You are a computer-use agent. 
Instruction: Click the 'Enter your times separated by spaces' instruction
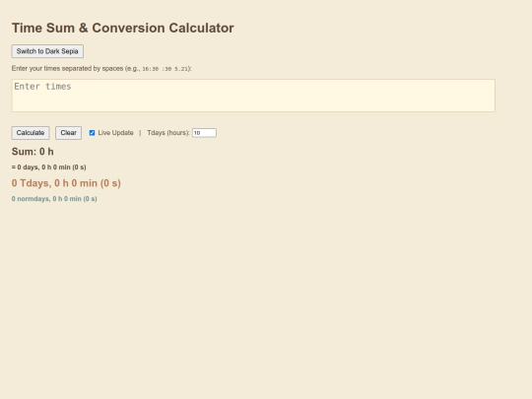point(101,69)
